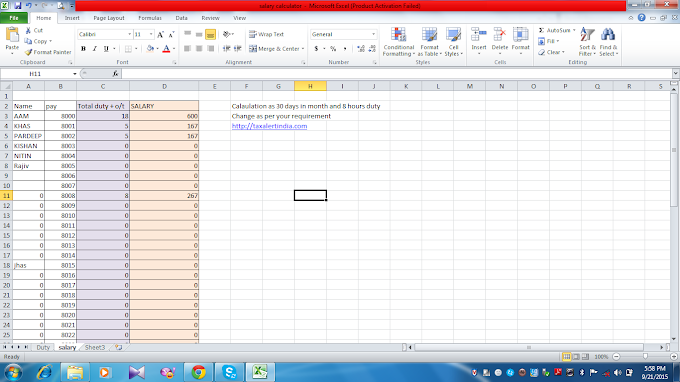Switch to Page Layout tab
The width and height of the screenshot is (680, 382).
(108, 18)
